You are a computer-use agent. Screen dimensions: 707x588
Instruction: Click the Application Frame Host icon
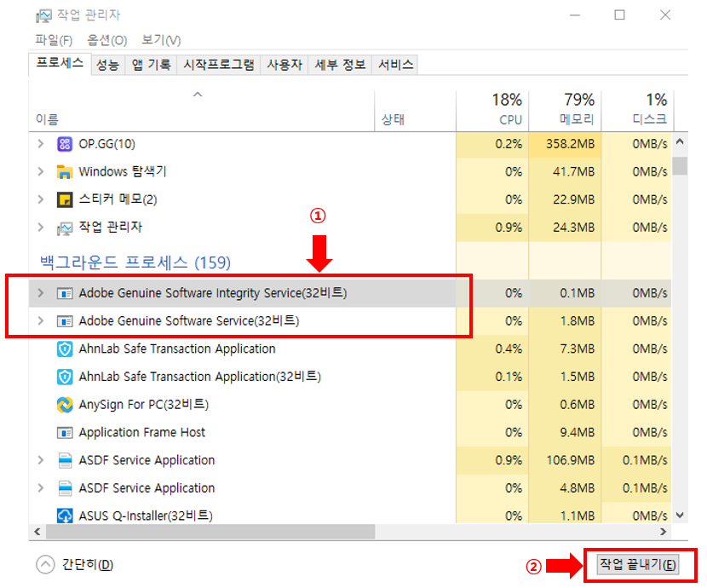pos(65,433)
